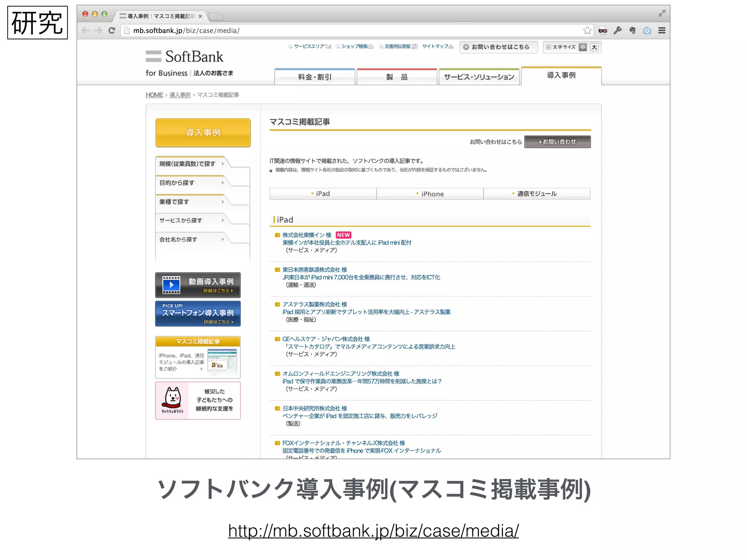Click bullet icon beside 東日本旅客鉄道株式会社

click(277, 270)
